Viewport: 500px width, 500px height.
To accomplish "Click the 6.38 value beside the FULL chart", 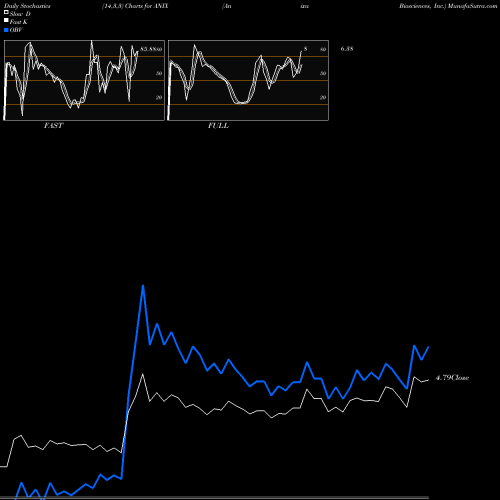I will click(347, 49).
